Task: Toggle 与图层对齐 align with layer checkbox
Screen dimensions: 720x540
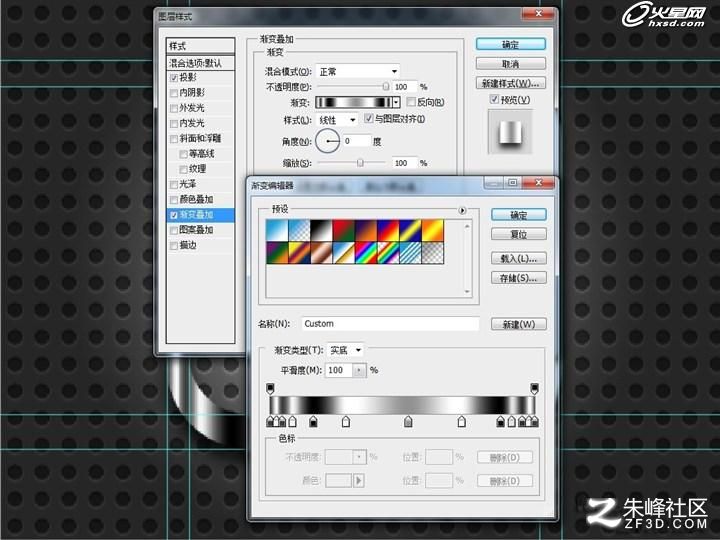Action: (368, 118)
